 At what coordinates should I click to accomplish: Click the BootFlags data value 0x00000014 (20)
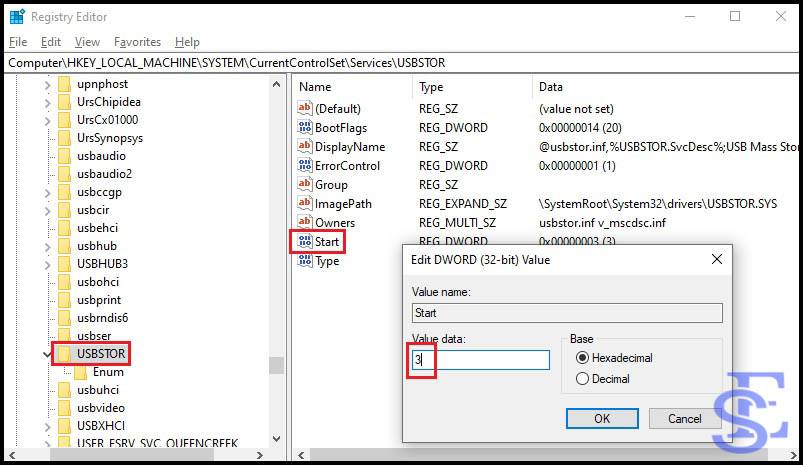point(580,128)
